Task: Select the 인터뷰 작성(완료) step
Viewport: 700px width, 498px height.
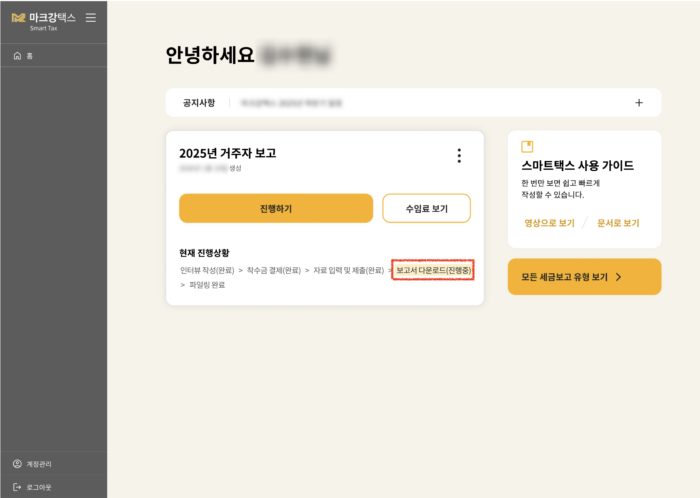Action: tap(207, 270)
